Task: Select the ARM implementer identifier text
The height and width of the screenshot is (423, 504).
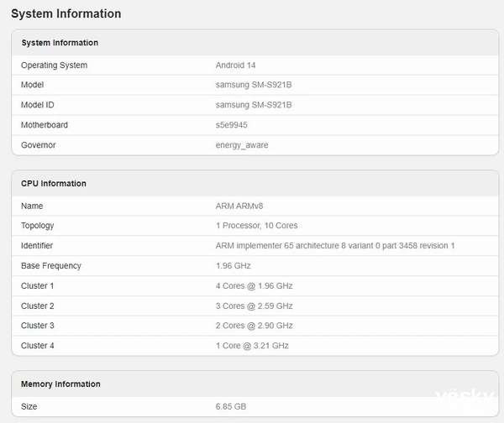Action: (334, 246)
